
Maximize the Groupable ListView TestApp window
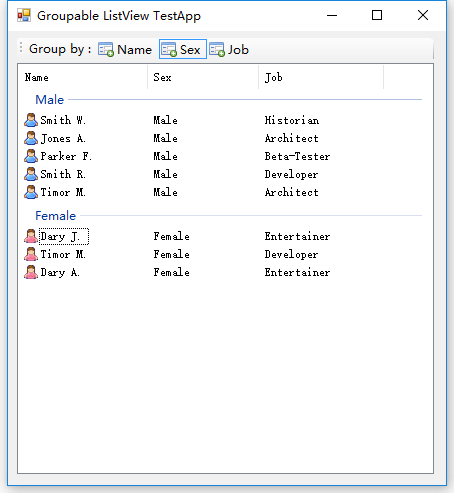[x=377, y=15]
